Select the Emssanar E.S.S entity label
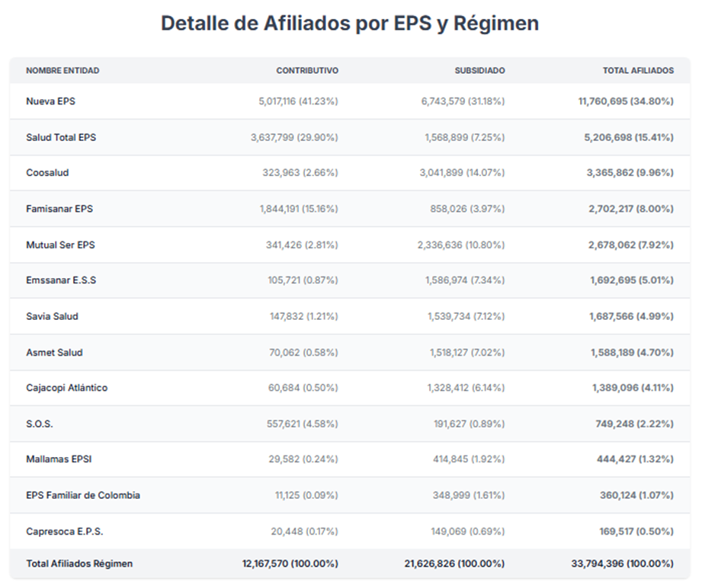This screenshot has width=702, height=588. pyautogui.click(x=61, y=280)
